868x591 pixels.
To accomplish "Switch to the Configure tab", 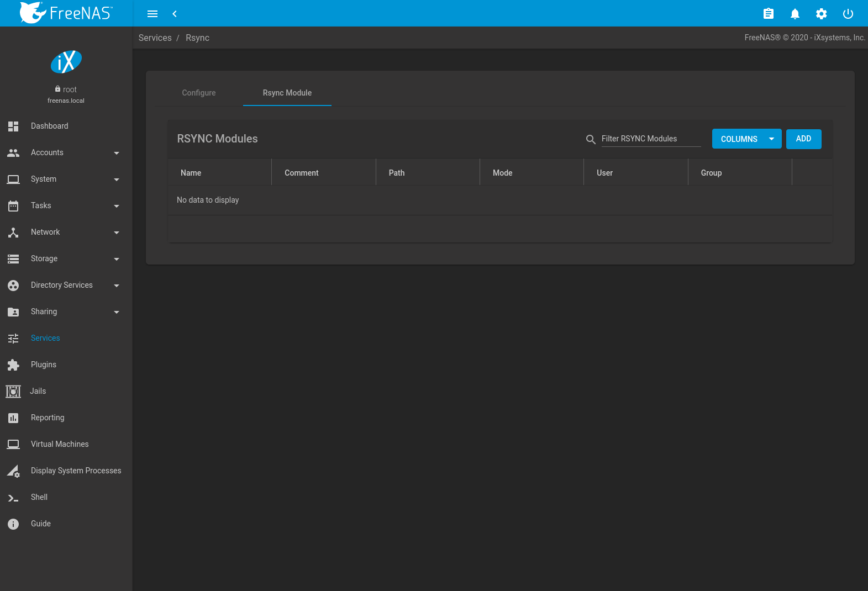I will pos(199,93).
